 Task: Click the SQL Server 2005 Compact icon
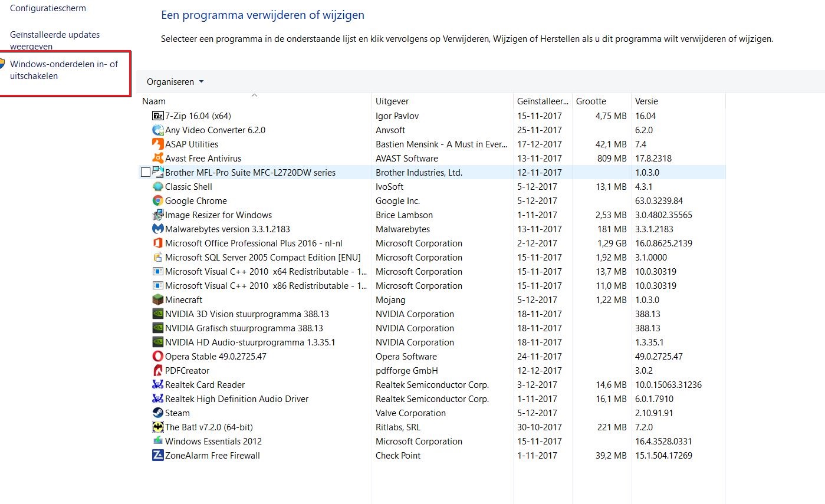tap(158, 258)
